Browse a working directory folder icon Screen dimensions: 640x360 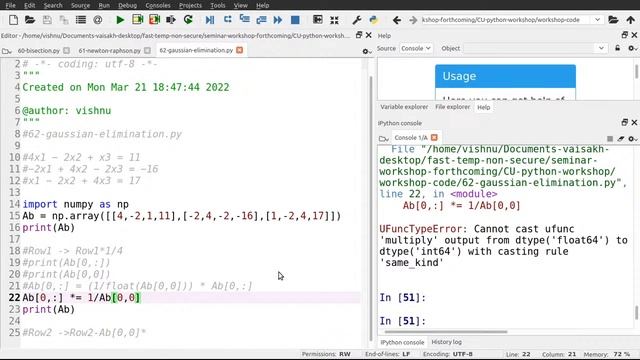pyautogui.click(x=613, y=20)
